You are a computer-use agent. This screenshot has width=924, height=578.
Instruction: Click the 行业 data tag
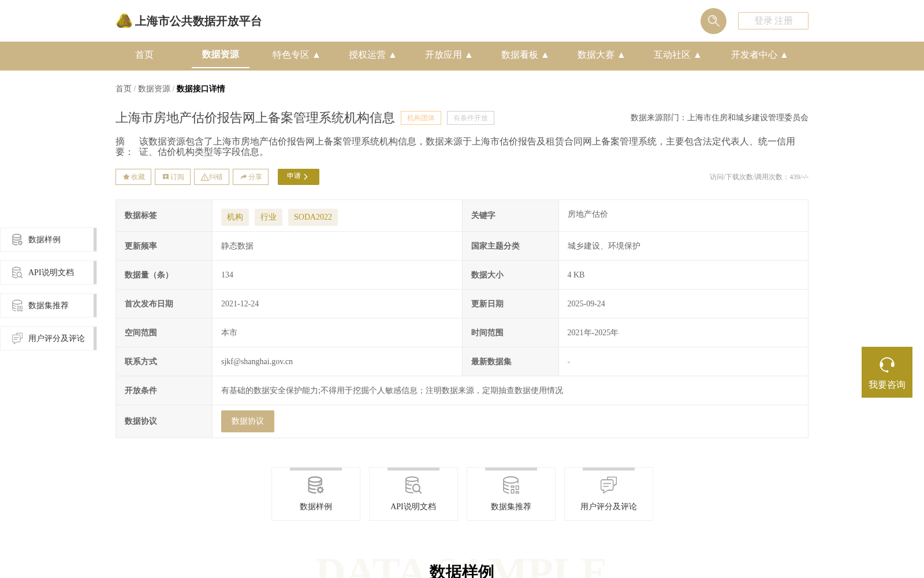coord(269,217)
